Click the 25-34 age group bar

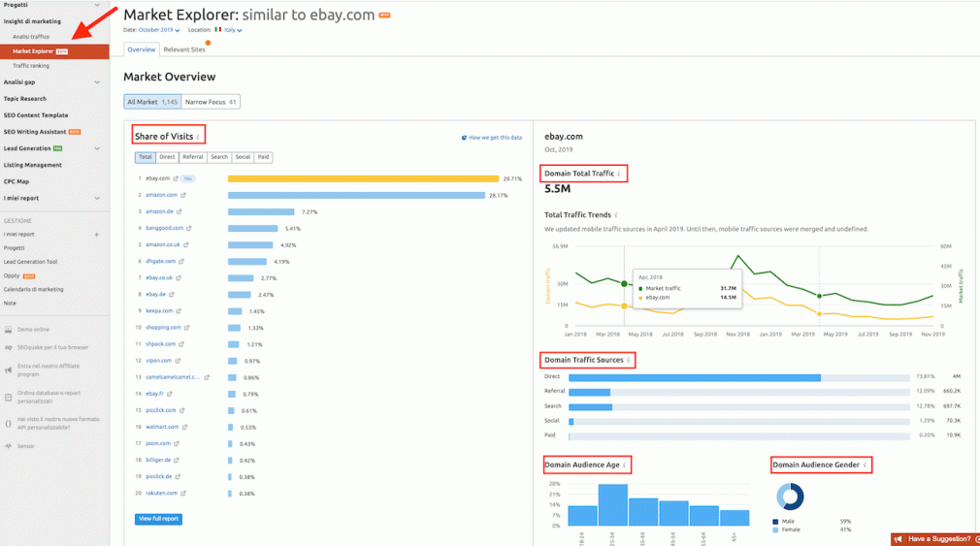point(612,504)
